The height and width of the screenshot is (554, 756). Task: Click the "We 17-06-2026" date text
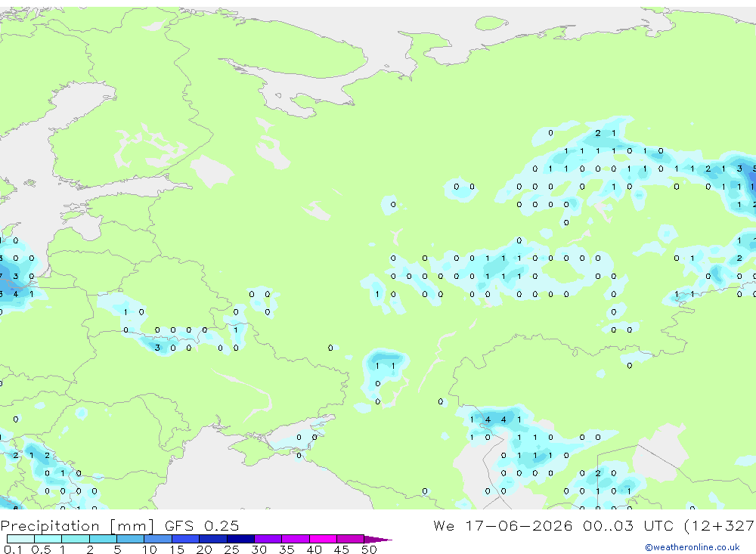(x=503, y=525)
